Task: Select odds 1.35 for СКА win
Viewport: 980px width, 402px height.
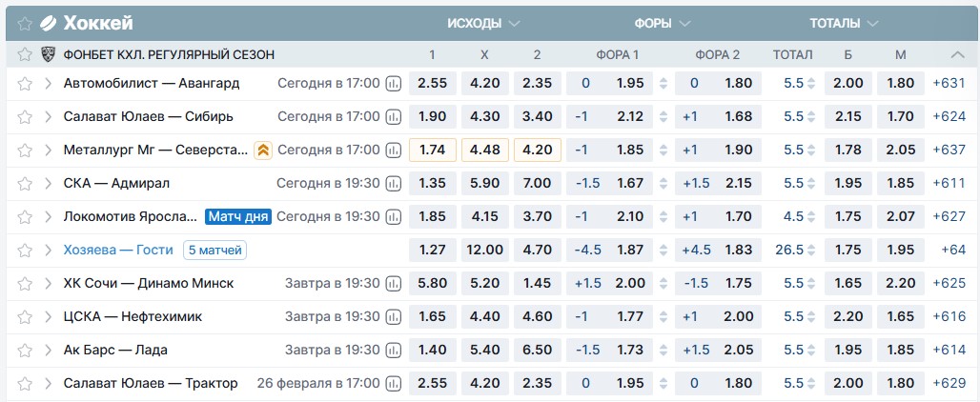Action: tap(433, 184)
